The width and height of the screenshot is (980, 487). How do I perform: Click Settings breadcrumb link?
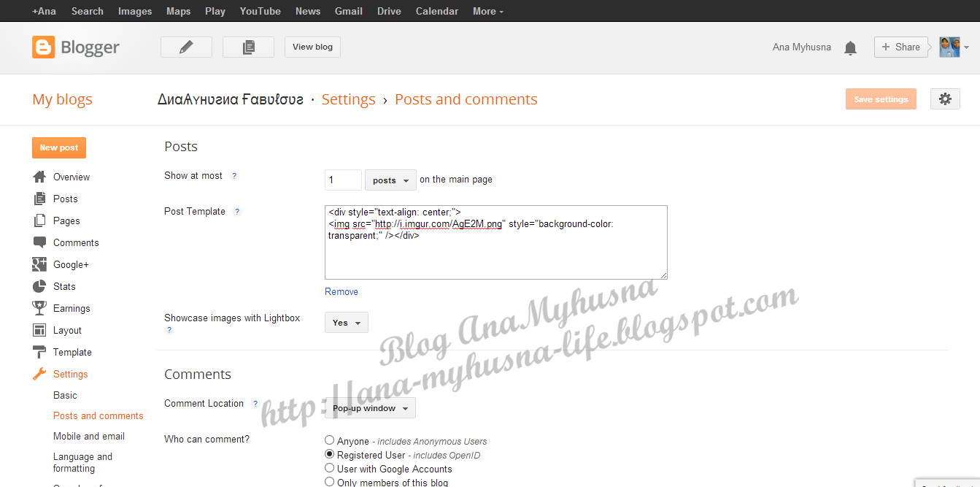348,100
